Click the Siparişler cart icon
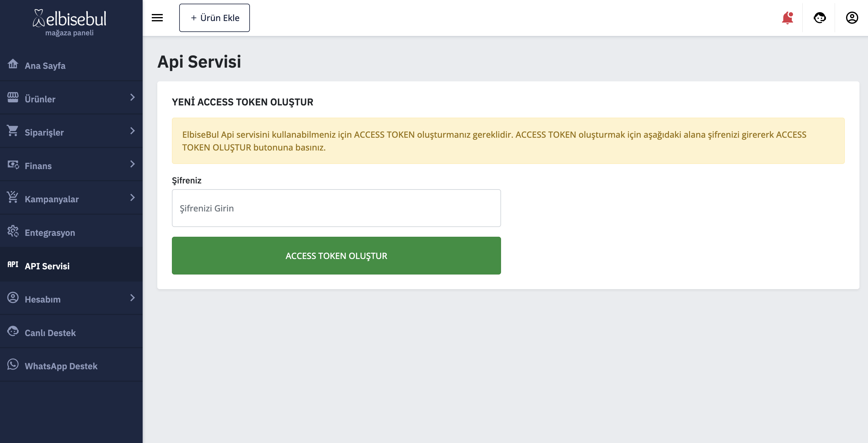This screenshot has height=443, width=868. [x=13, y=131]
